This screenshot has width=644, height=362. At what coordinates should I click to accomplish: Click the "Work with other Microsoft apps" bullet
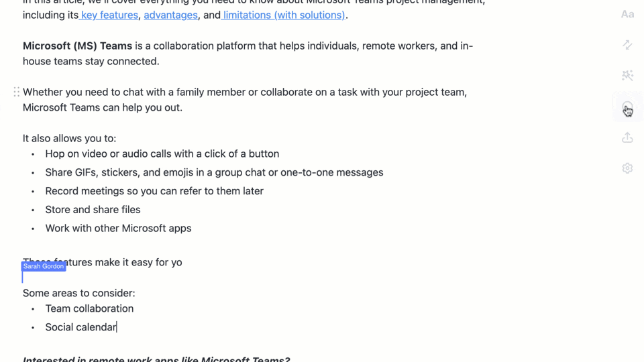pos(118,229)
